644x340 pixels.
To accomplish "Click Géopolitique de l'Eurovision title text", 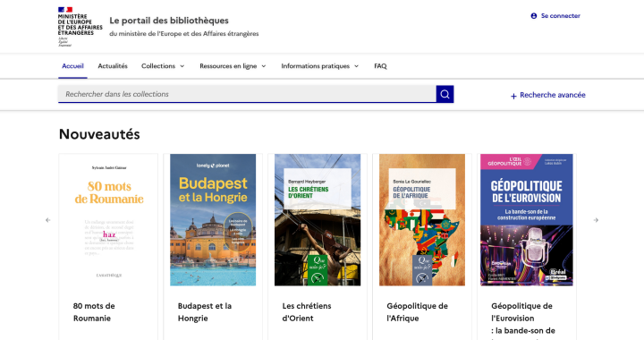I will [x=523, y=321].
